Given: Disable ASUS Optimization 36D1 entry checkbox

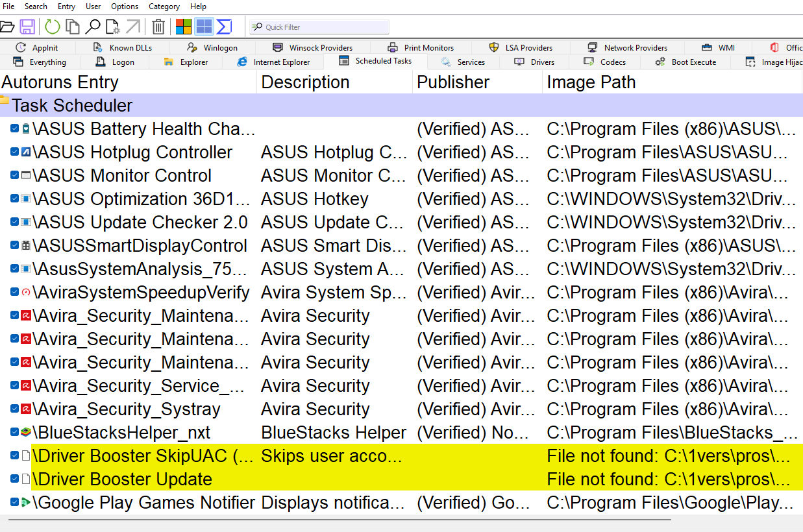Looking at the screenshot, I should (15, 199).
